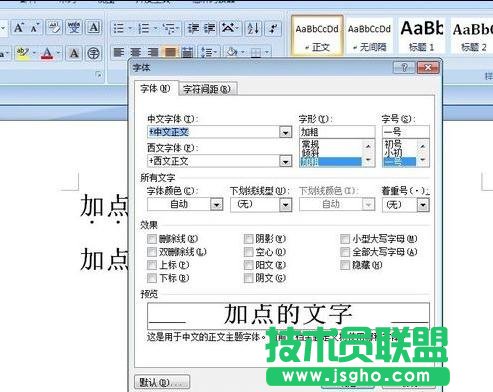
Task: Toggle Show paragraph marks icon
Action: point(273,28)
